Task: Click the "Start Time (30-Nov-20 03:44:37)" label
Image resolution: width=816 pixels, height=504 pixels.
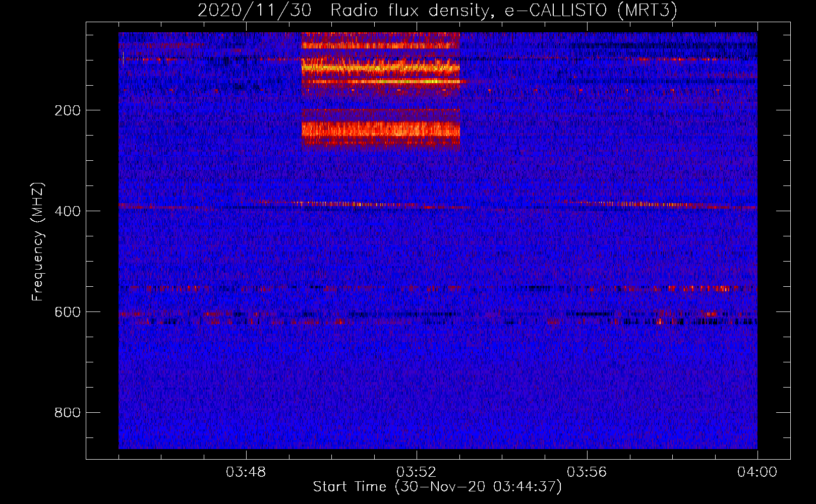Action: [437, 487]
